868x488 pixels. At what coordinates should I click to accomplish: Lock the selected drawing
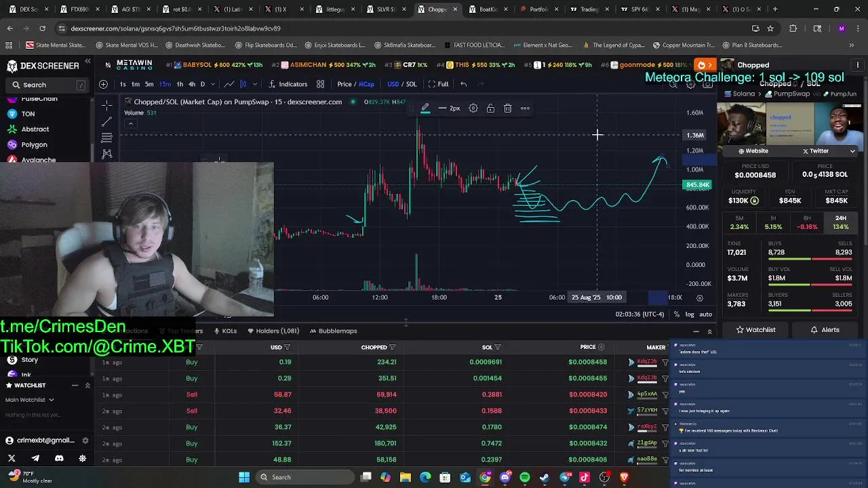tap(490, 108)
